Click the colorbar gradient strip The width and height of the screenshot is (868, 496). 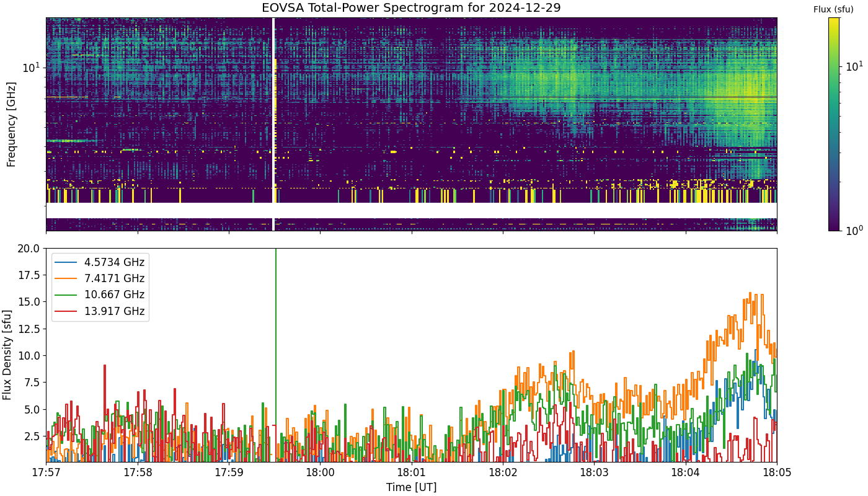(834, 124)
